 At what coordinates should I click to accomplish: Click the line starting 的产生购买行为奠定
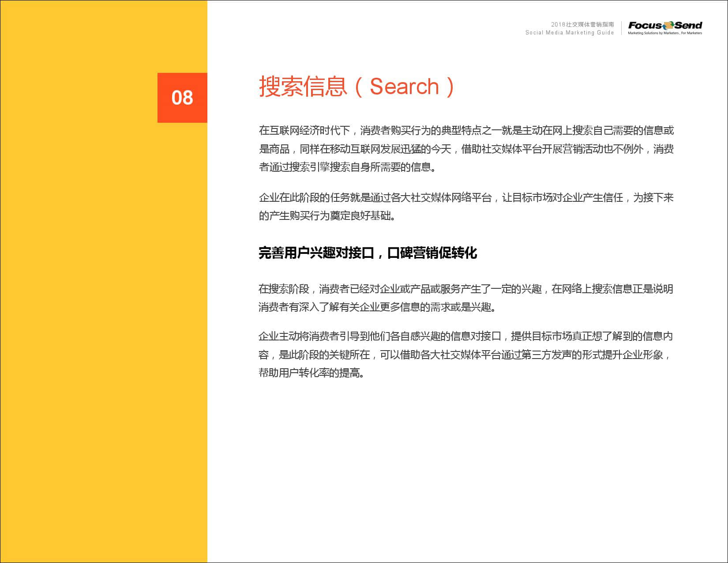(328, 216)
